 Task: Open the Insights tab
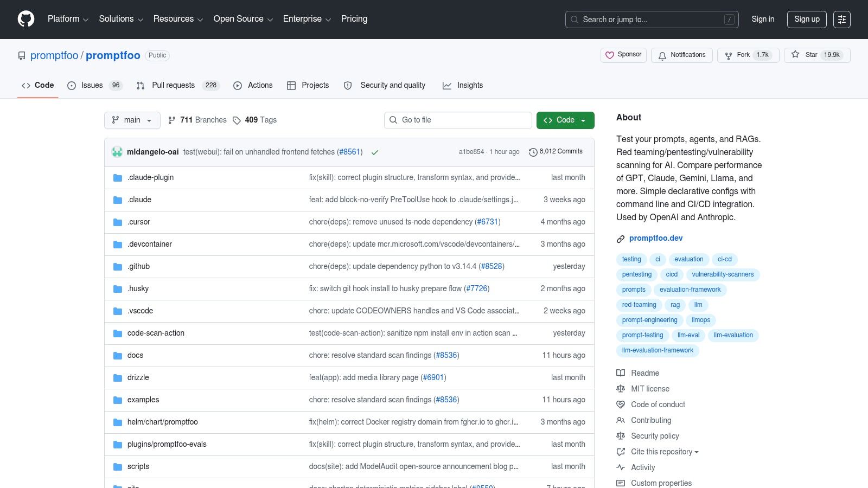click(463, 86)
